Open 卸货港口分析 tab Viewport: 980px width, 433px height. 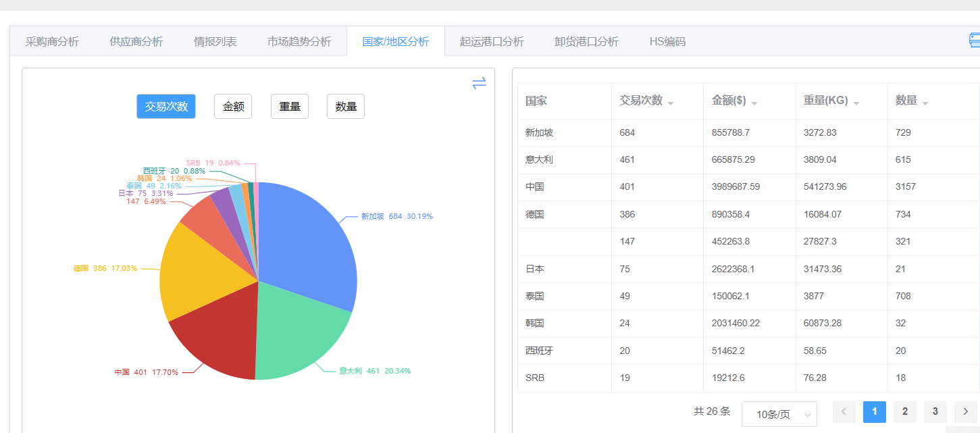pyautogui.click(x=587, y=41)
